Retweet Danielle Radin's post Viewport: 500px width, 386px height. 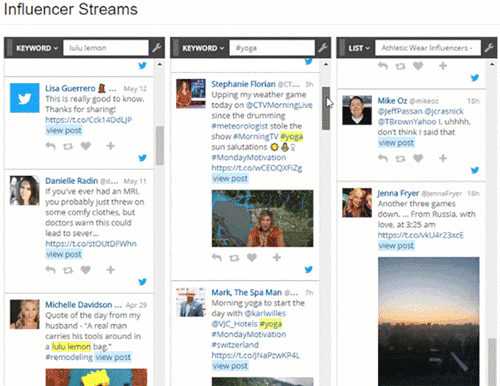[x=68, y=270]
